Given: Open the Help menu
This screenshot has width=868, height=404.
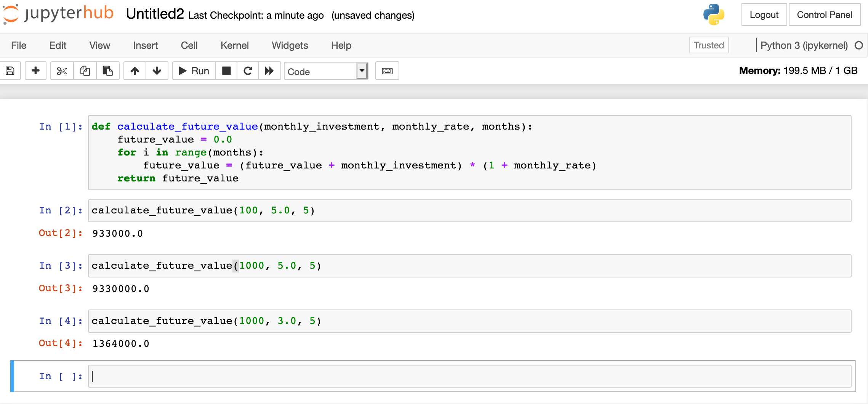Looking at the screenshot, I should [341, 45].
